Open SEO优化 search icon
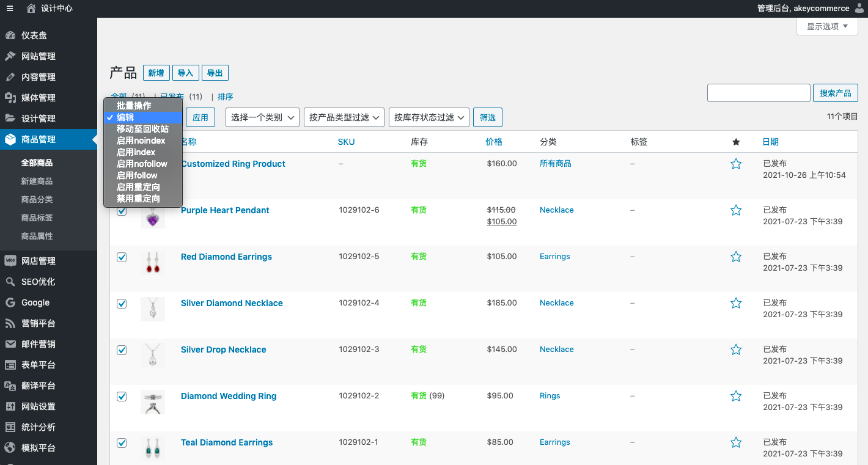The height and width of the screenshot is (465, 868). [x=10, y=282]
